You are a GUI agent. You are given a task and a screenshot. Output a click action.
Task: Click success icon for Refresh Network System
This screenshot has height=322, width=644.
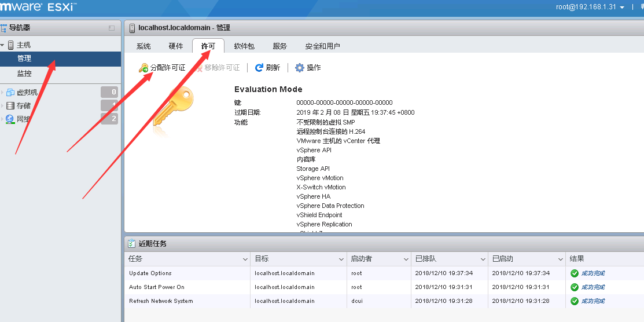575,301
